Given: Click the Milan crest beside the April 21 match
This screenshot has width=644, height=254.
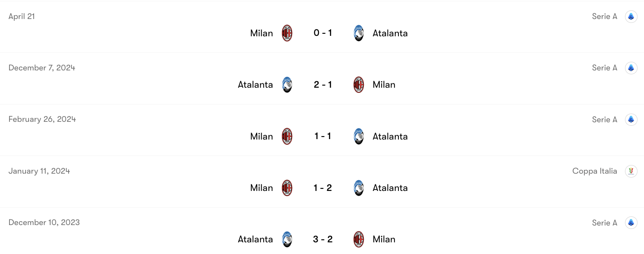Looking at the screenshot, I should click(287, 33).
